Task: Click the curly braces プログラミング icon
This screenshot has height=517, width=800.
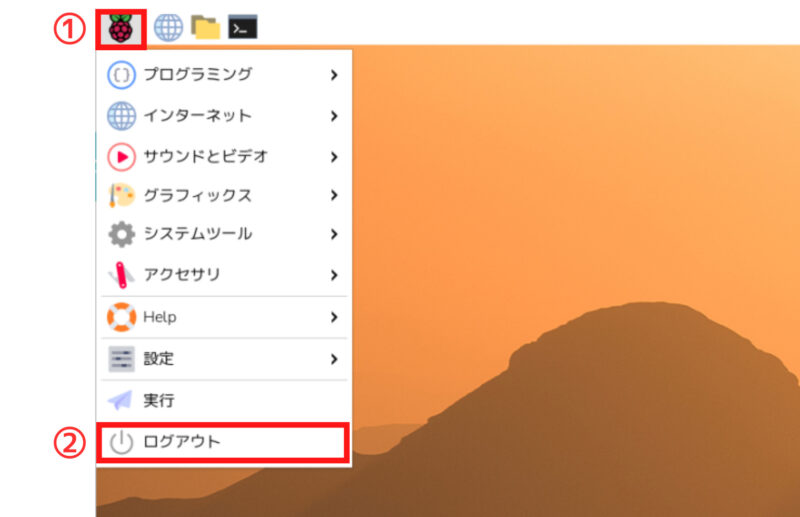Action: pyautogui.click(x=121, y=75)
